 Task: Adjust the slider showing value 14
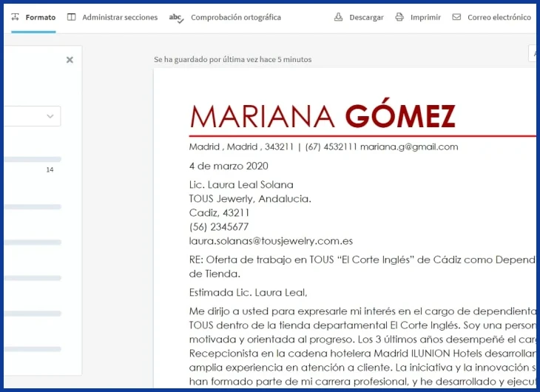tap(33, 160)
